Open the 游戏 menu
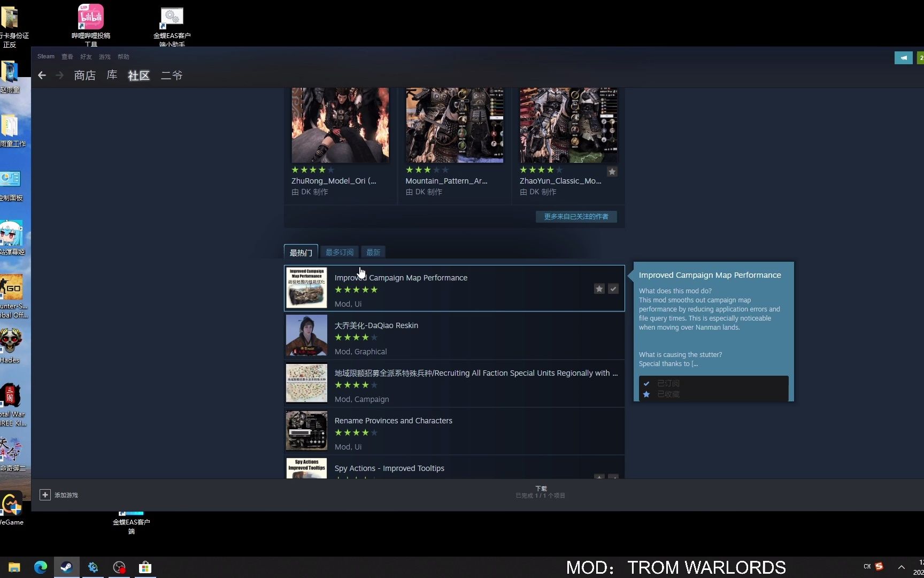 click(105, 56)
